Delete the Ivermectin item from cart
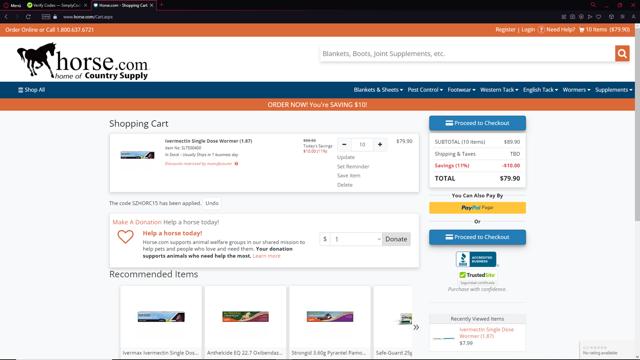640x360 pixels. click(344, 185)
